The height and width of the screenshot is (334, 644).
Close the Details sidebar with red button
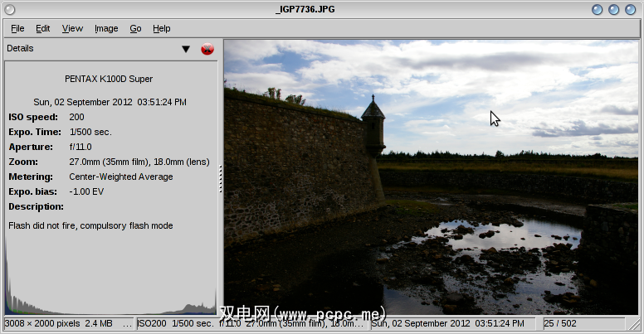click(x=207, y=49)
